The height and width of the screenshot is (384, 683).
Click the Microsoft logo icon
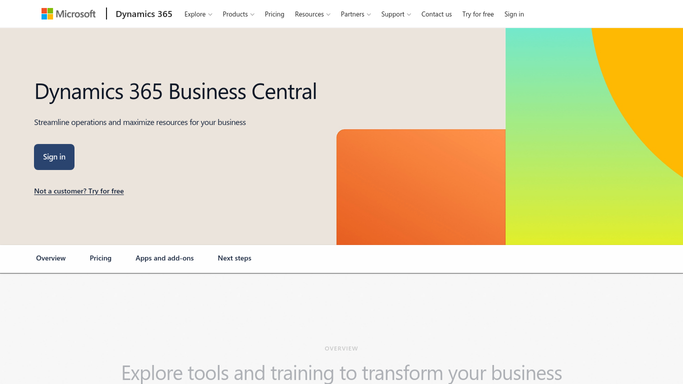click(47, 14)
